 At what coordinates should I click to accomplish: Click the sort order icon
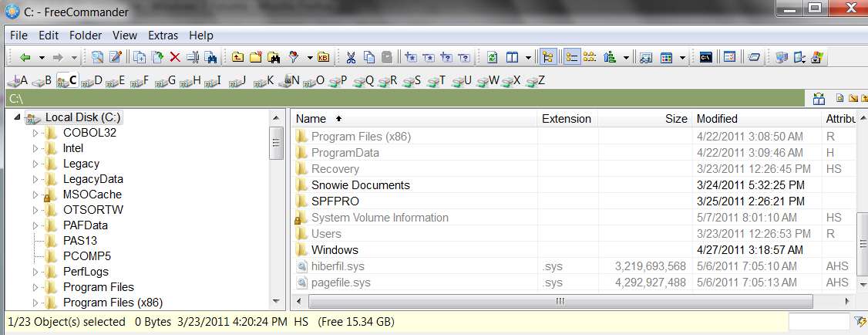[x=610, y=57]
